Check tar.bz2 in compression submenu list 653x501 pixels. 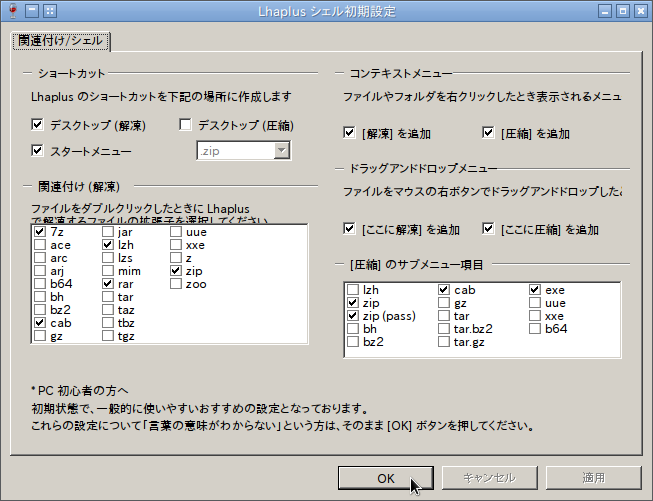click(444, 329)
